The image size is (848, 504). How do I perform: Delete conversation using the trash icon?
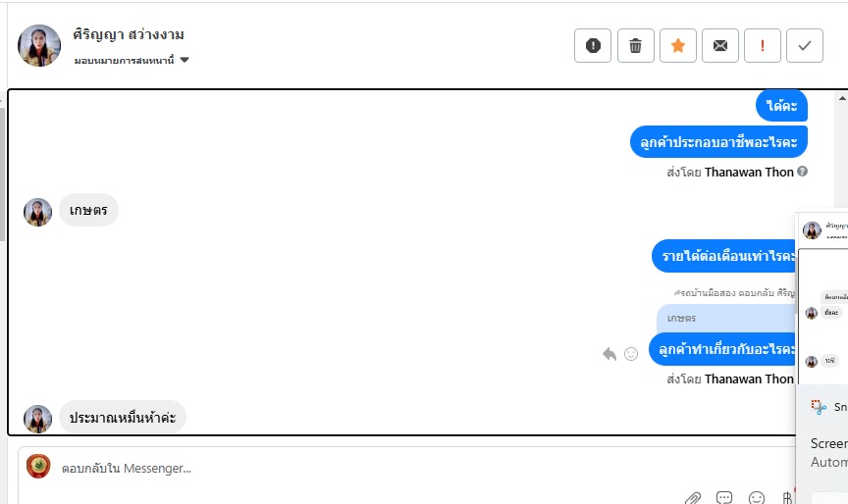[x=636, y=45]
